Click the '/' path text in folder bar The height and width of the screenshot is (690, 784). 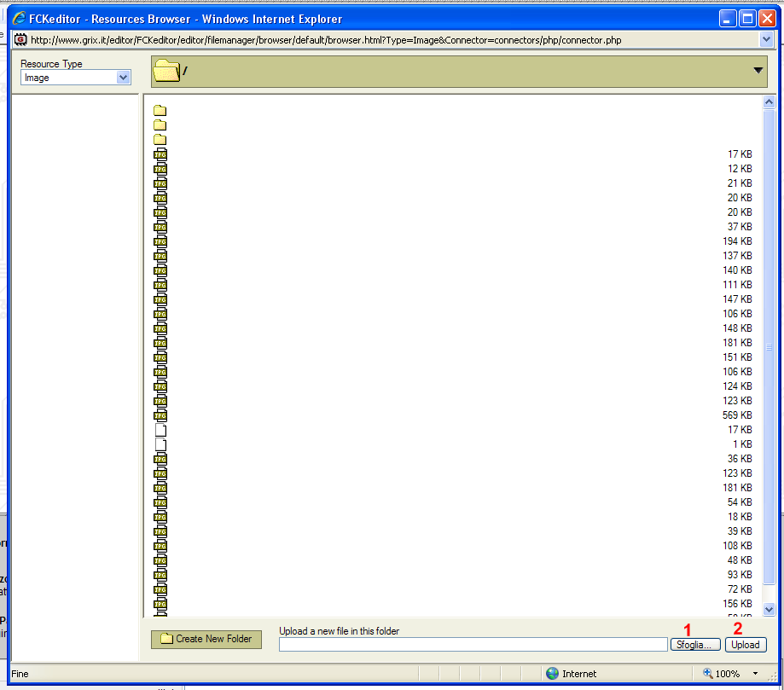(x=185, y=71)
